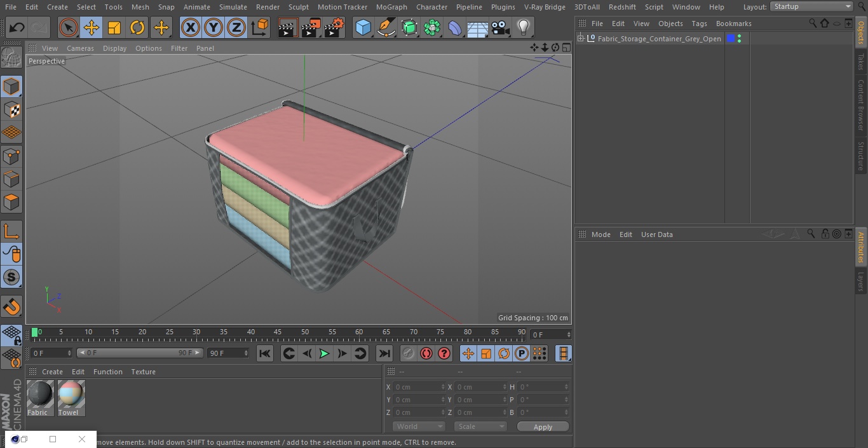Click the timeline range slider bar

click(140, 353)
